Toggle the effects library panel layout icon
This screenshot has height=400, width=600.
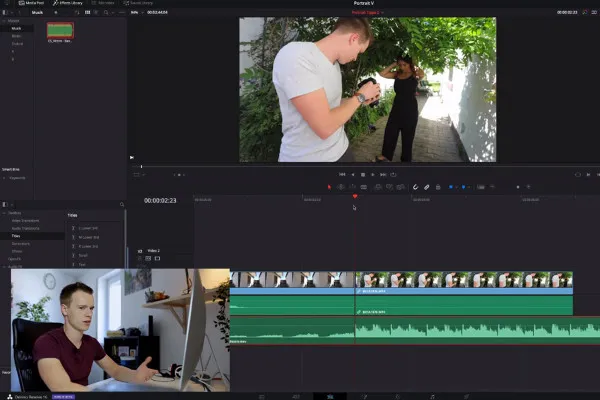(x=5, y=205)
